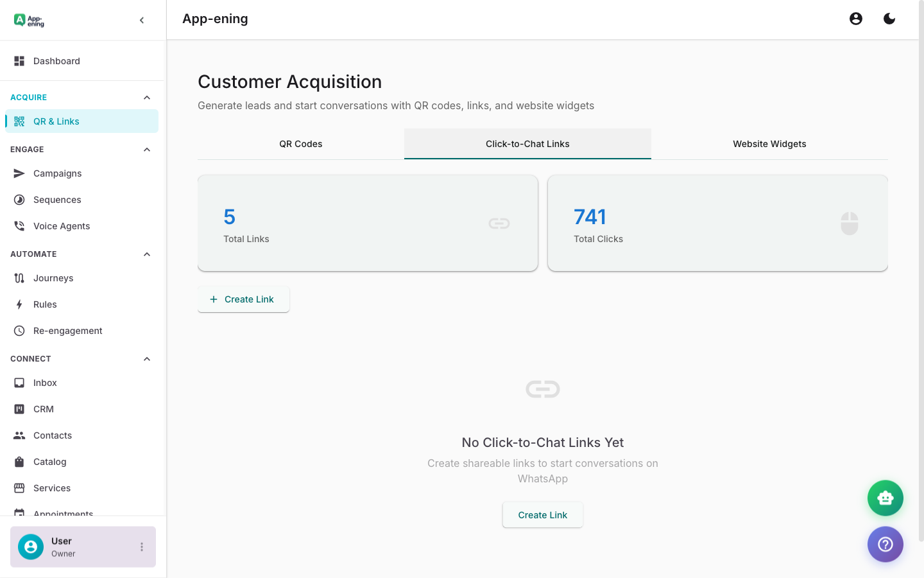Collapse the sidebar using the left arrow
924x578 pixels.
point(142,20)
